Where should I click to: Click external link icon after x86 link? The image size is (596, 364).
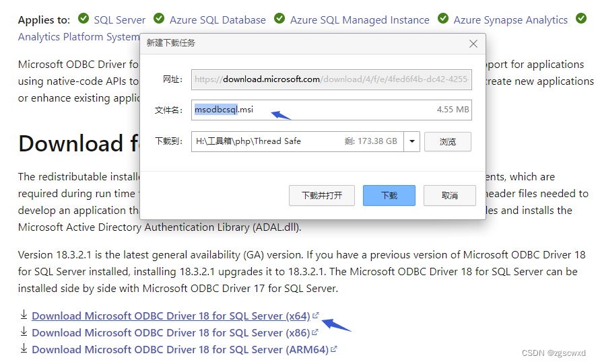click(x=314, y=332)
